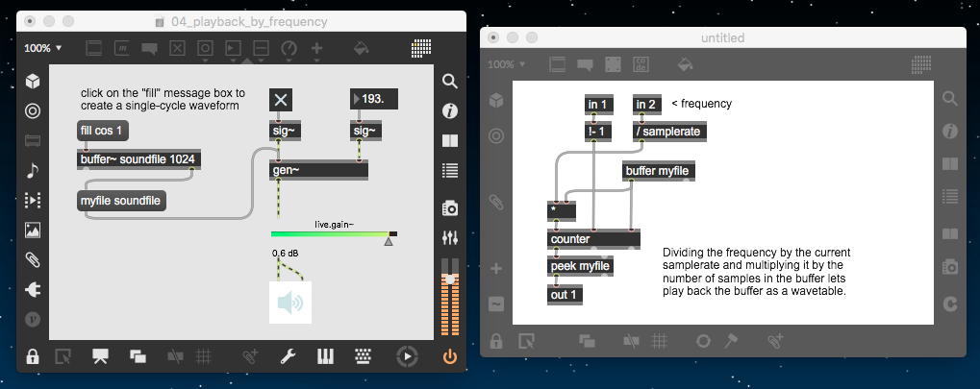This screenshot has width=980, height=389.
Task: Click the search magnifier in the untitled window
Action: [x=949, y=99]
